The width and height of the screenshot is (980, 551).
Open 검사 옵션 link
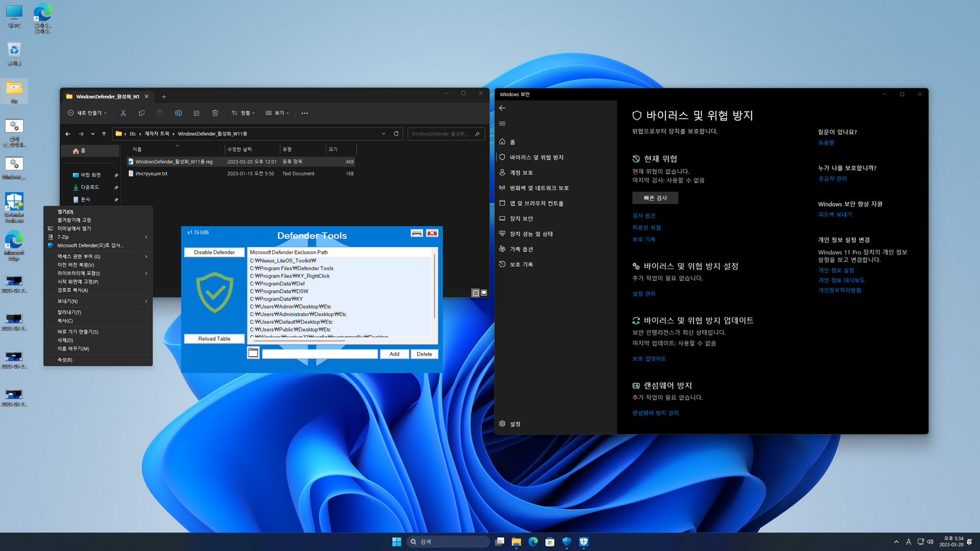[644, 216]
